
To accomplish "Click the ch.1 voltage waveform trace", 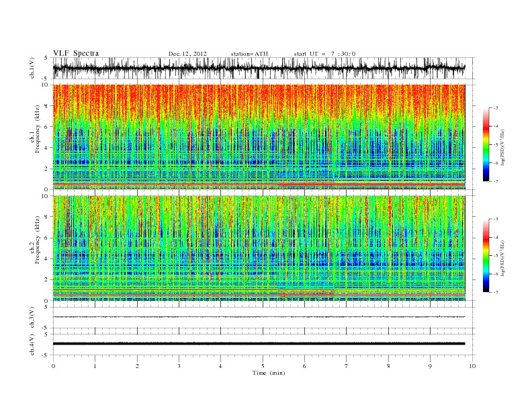I will point(259,68).
